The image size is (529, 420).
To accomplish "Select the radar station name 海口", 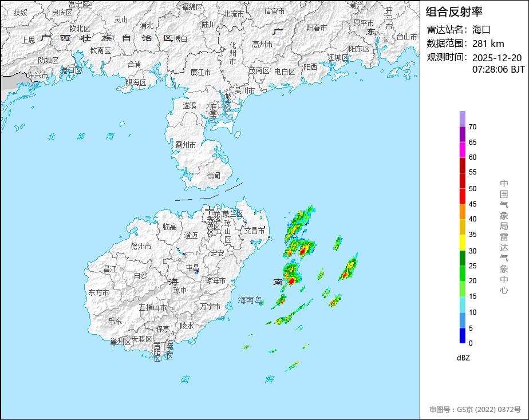I will [x=481, y=30].
